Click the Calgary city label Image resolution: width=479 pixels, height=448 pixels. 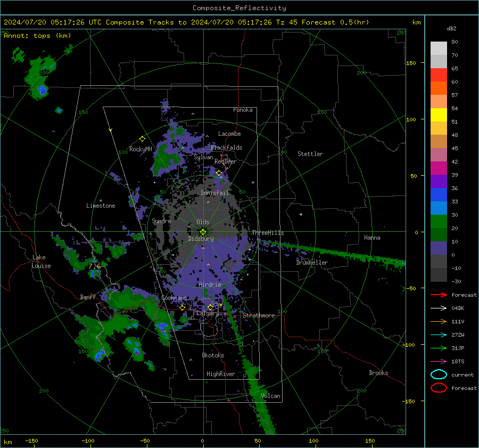[x=208, y=313]
